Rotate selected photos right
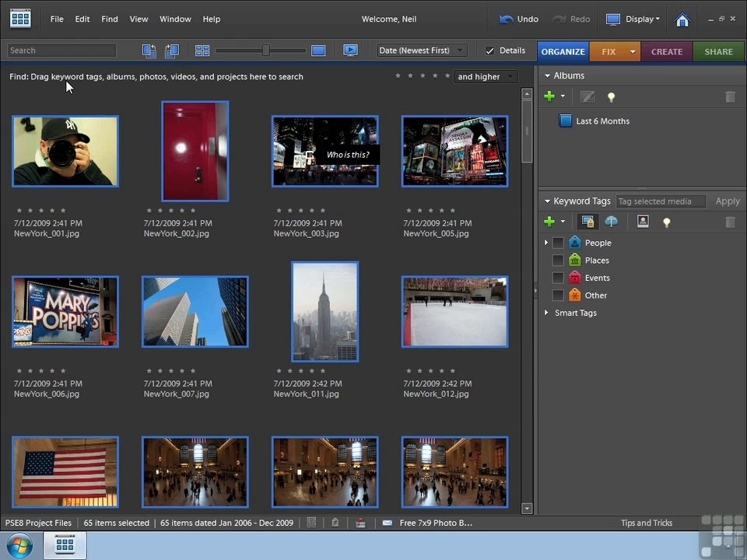The height and width of the screenshot is (560, 747). coord(172,51)
